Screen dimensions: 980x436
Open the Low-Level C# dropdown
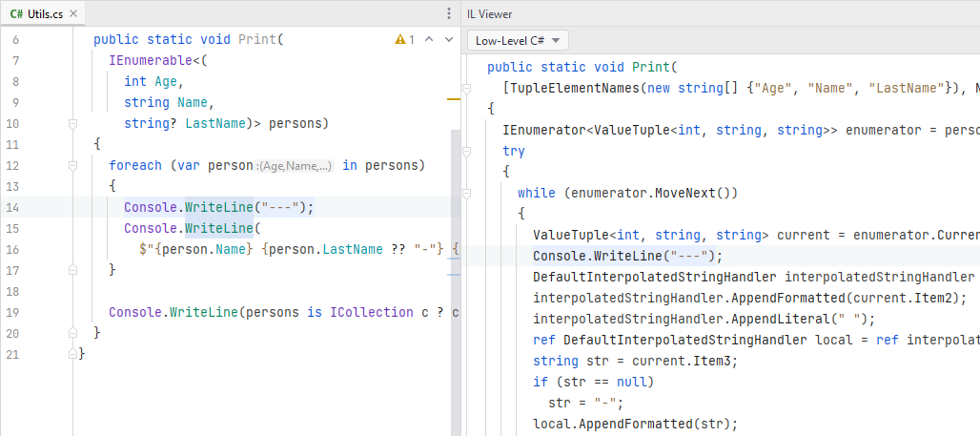click(518, 40)
